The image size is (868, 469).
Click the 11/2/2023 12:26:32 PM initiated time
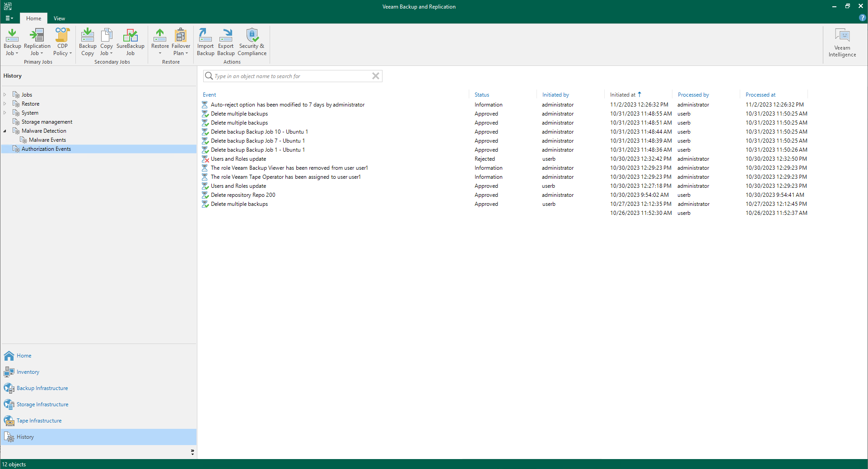pyautogui.click(x=639, y=105)
